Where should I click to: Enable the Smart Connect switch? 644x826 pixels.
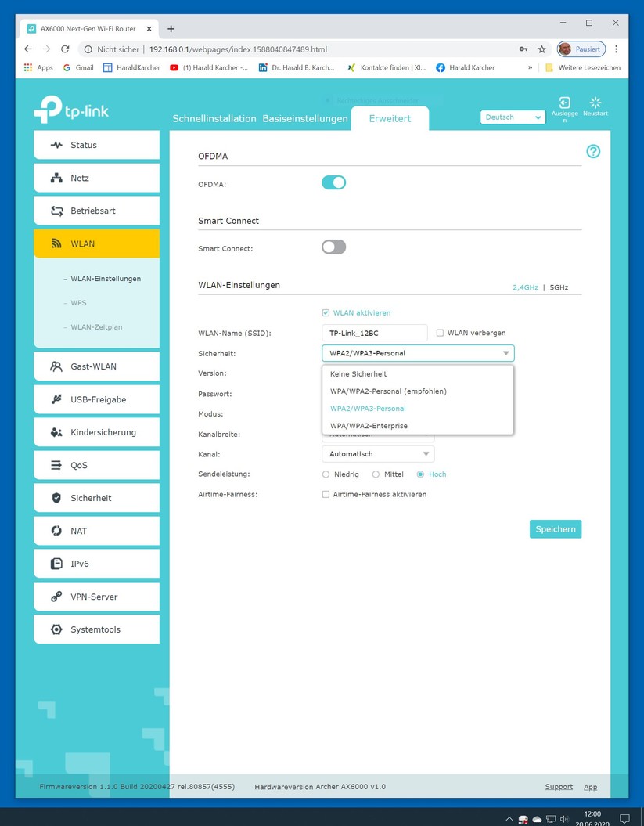point(334,247)
